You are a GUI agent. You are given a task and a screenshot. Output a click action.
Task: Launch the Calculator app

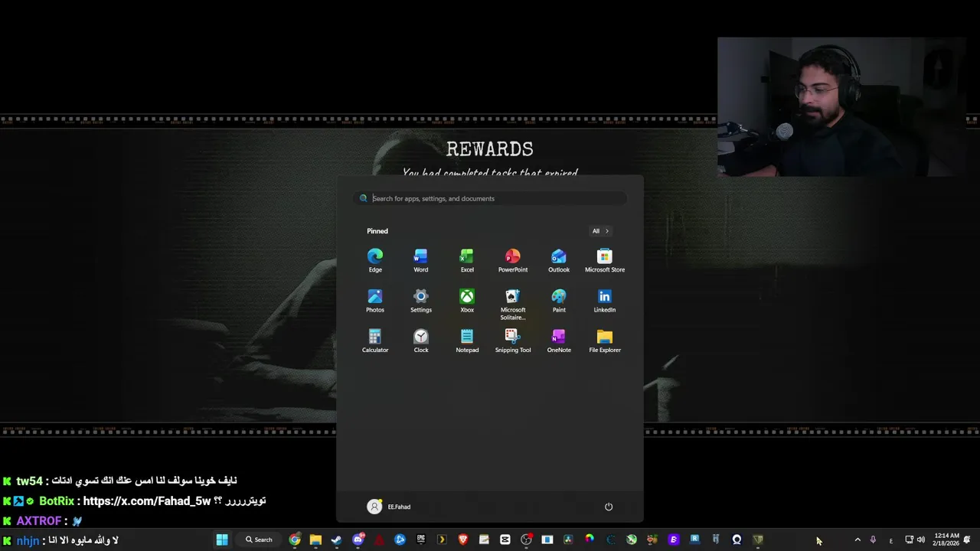(375, 341)
